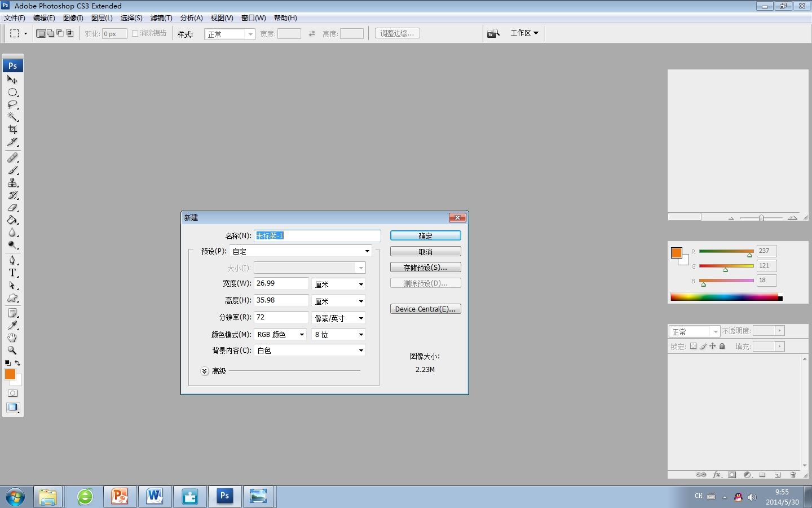Select the Zoom tool

(12, 350)
